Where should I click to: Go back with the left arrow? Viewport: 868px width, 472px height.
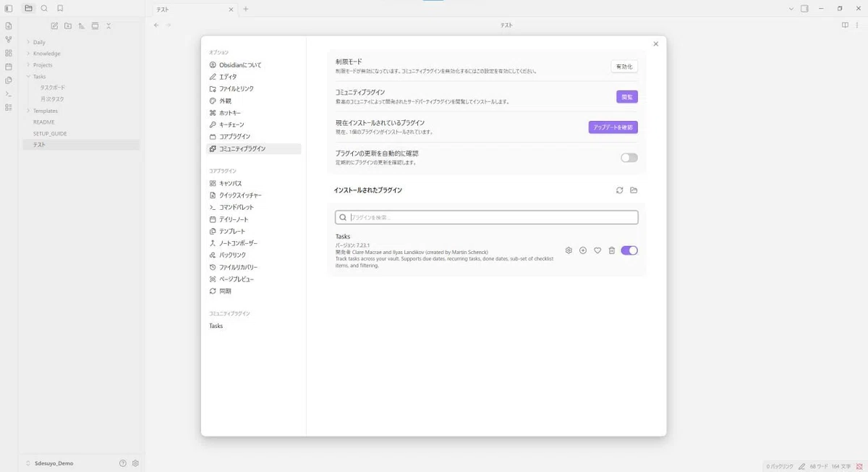coord(156,25)
